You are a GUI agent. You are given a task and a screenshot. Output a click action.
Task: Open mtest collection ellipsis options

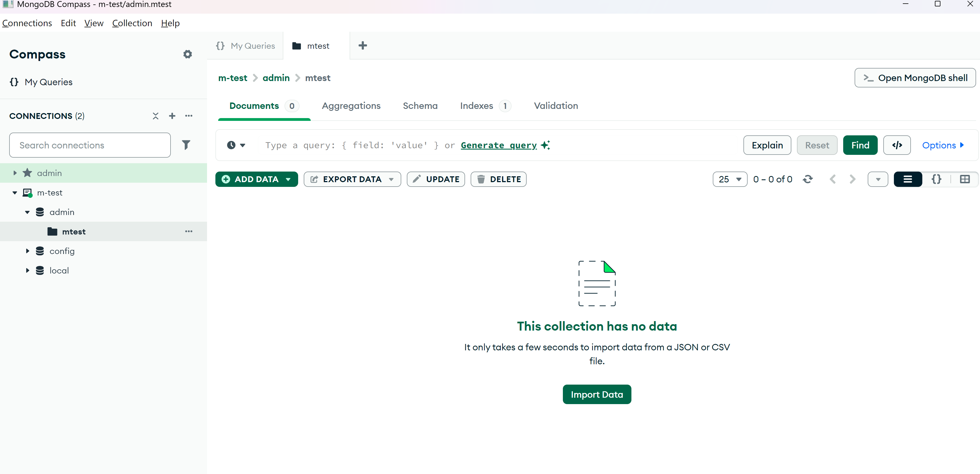[188, 231]
